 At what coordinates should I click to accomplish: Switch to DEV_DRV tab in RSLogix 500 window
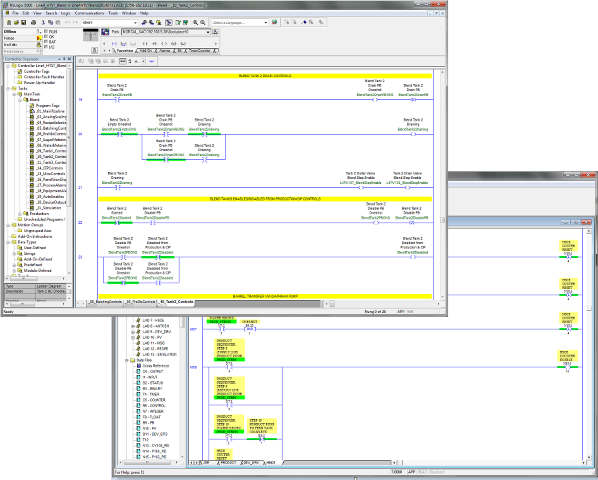[x=251, y=462]
